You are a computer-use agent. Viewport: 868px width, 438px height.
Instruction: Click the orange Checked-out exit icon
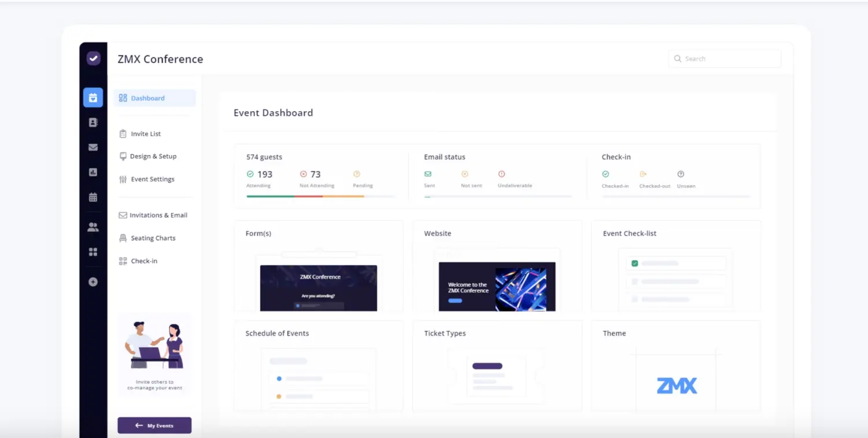pos(643,174)
